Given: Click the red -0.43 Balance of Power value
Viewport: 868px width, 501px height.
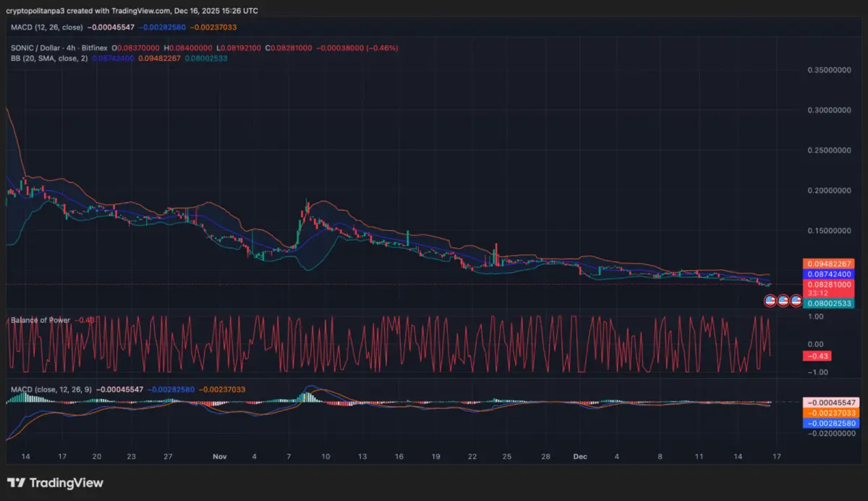Looking at the screenshot, I should [818, 355].
